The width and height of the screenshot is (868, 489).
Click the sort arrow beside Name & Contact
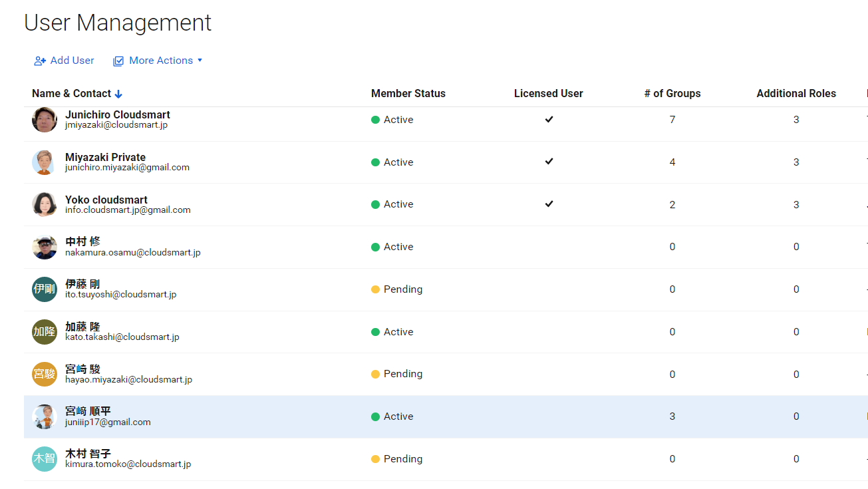point(119,94)
